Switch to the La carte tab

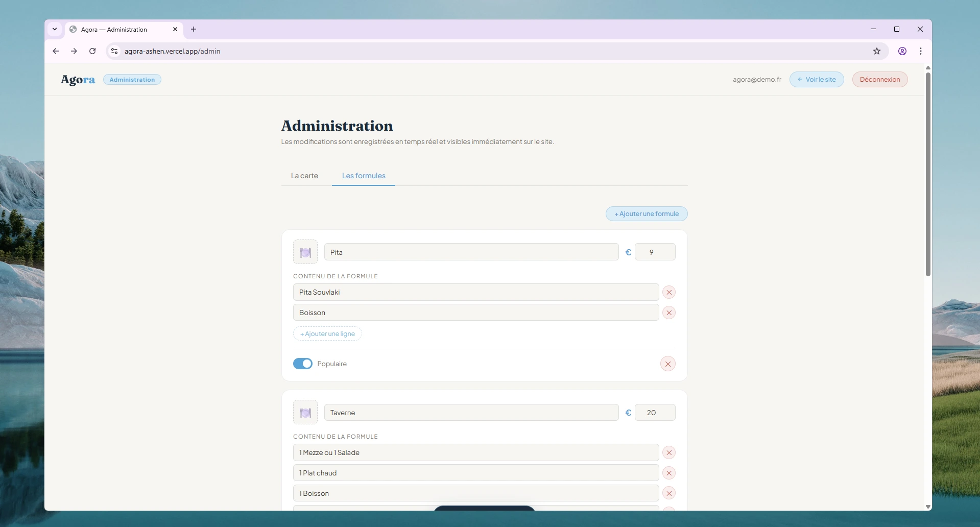pos(304,175)
